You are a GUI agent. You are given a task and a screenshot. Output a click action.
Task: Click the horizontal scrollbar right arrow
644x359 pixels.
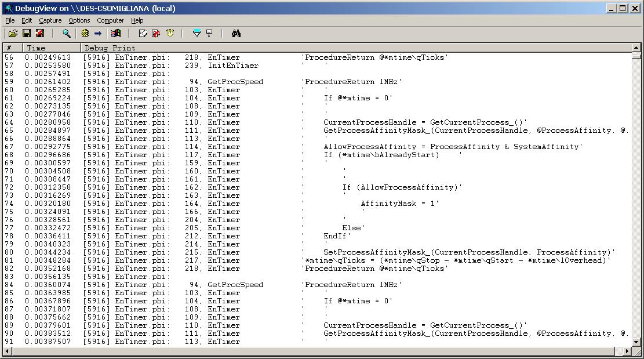pos(627,351)
